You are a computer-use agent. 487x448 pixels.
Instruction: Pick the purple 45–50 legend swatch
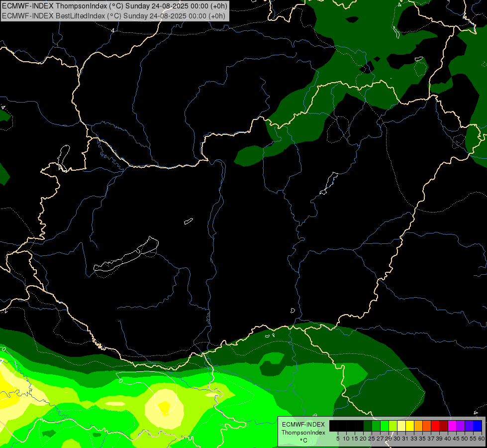click(461, 426)
